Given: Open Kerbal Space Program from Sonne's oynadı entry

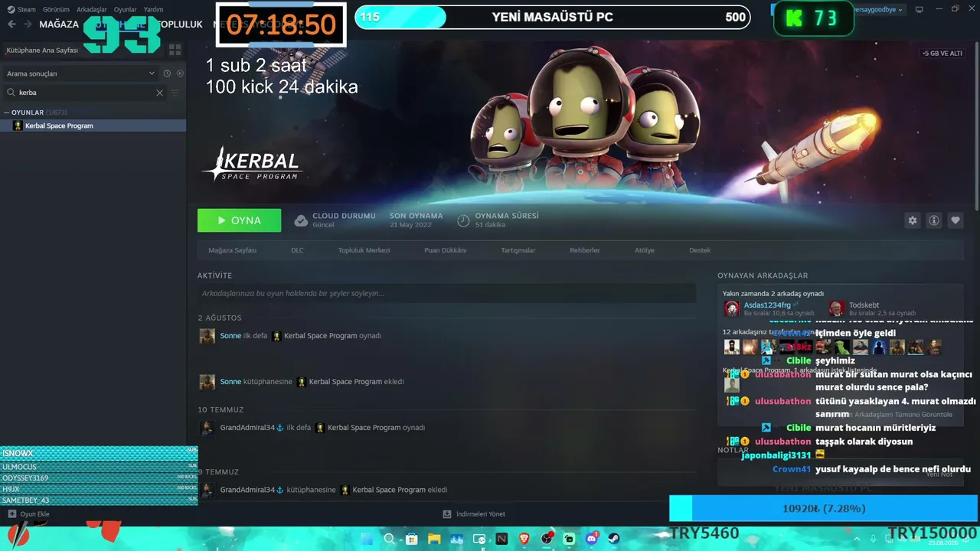Looking at the screenshot, I should click(x=332, y=336).
